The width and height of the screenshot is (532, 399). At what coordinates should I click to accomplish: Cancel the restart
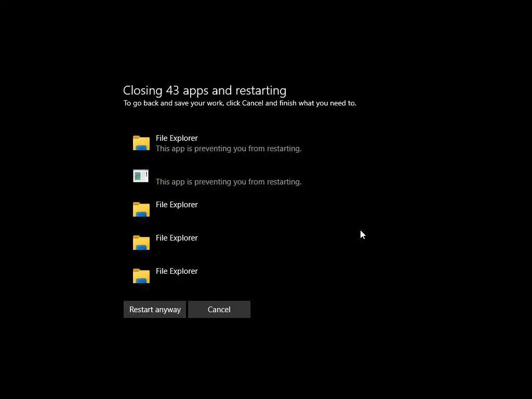pos(219,310)
